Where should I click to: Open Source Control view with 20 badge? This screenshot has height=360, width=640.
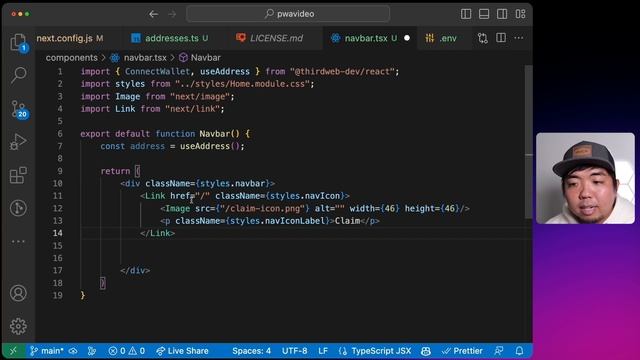pyautogui.click(x=18, y=109)
